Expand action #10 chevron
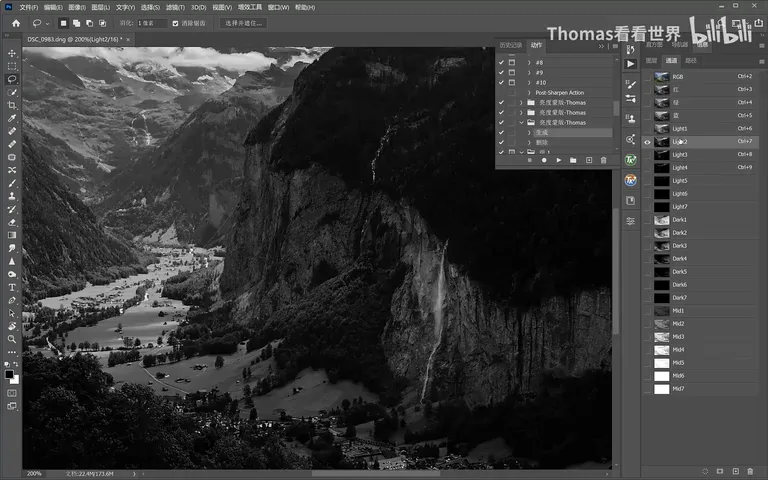The width and height of the screenshot is (768, 480). [529, 82]
